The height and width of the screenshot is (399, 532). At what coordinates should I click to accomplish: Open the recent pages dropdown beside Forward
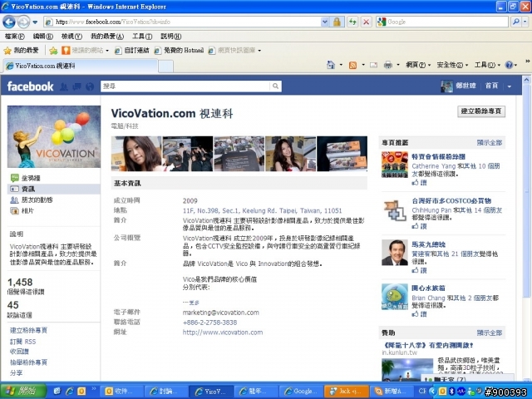35,22
